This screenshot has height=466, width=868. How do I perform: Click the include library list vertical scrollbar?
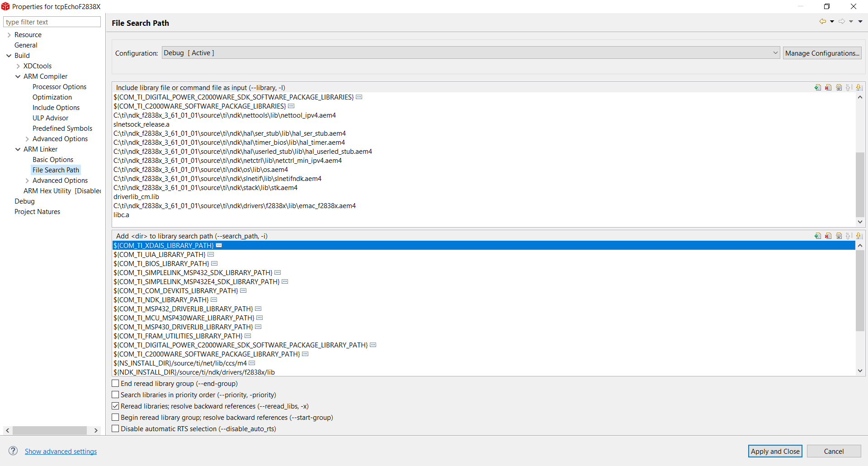(860, 185)
